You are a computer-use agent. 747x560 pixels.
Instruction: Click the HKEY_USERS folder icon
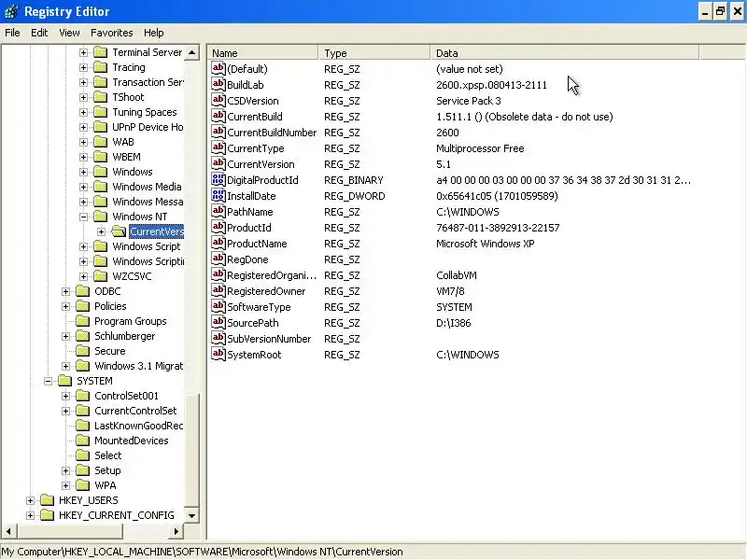tap(48, 500)
